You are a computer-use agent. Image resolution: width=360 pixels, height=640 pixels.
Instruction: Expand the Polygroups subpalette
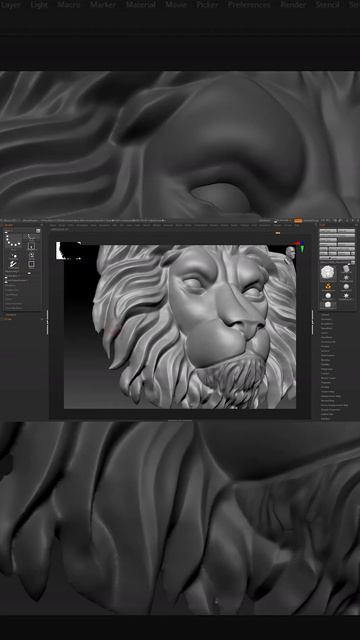(x=327, y=369)
